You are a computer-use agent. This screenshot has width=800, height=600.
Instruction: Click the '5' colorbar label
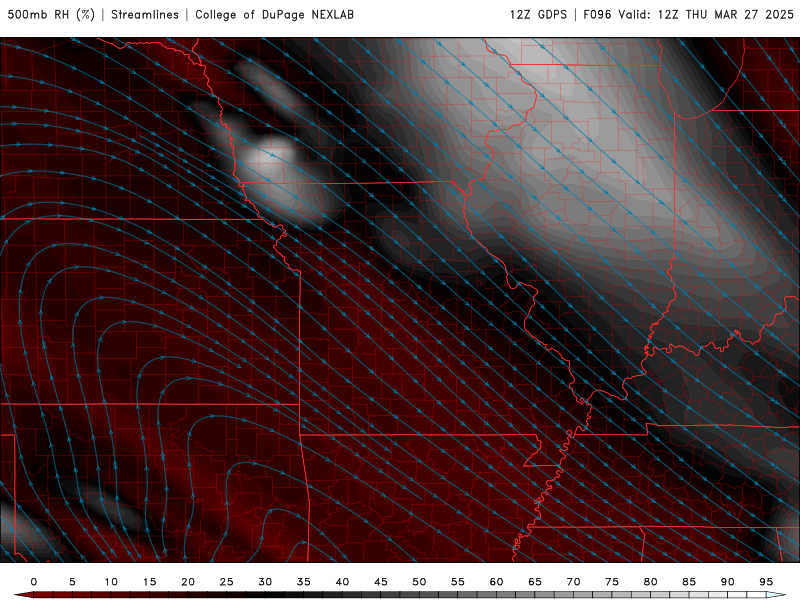[x=72, y=582]
